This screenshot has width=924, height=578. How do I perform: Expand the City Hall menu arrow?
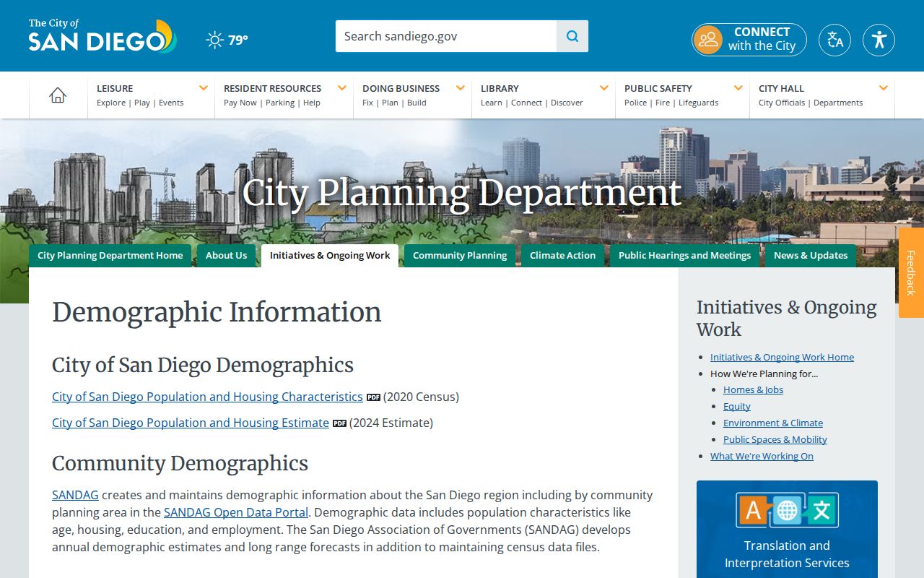[884, 88]
